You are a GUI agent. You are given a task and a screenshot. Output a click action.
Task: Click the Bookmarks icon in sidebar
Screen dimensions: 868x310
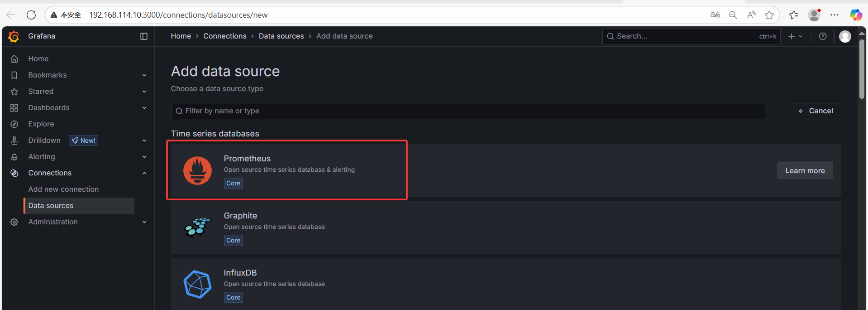click(x=14, y=75)
